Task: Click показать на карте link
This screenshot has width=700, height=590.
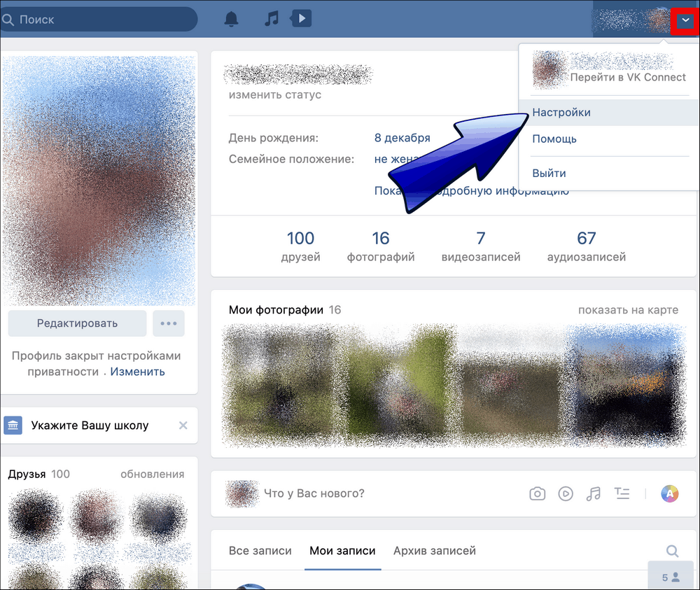Action: coord(628,310)
